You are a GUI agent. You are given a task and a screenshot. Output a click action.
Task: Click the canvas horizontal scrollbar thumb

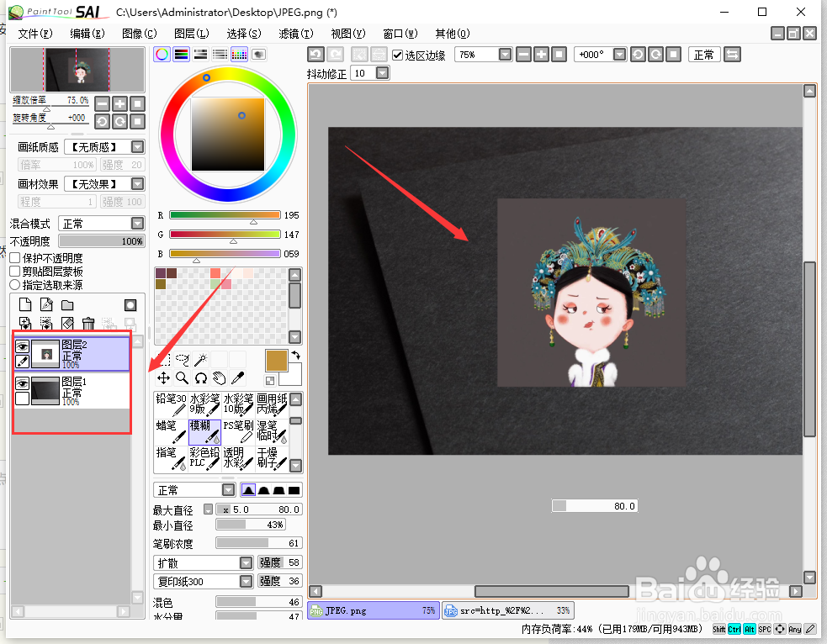click(552, 591)
